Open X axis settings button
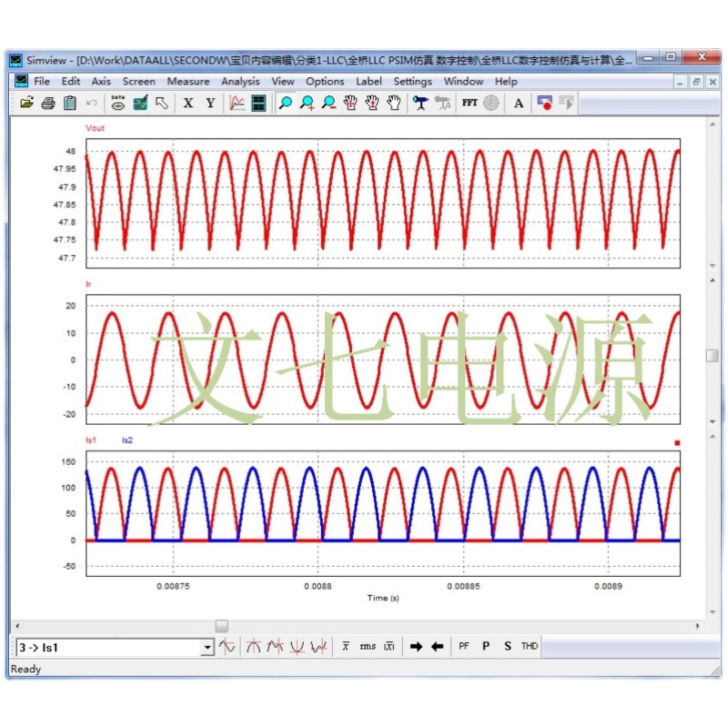The width and height of the screenshot is (728, 728). [x=188, y=103]
